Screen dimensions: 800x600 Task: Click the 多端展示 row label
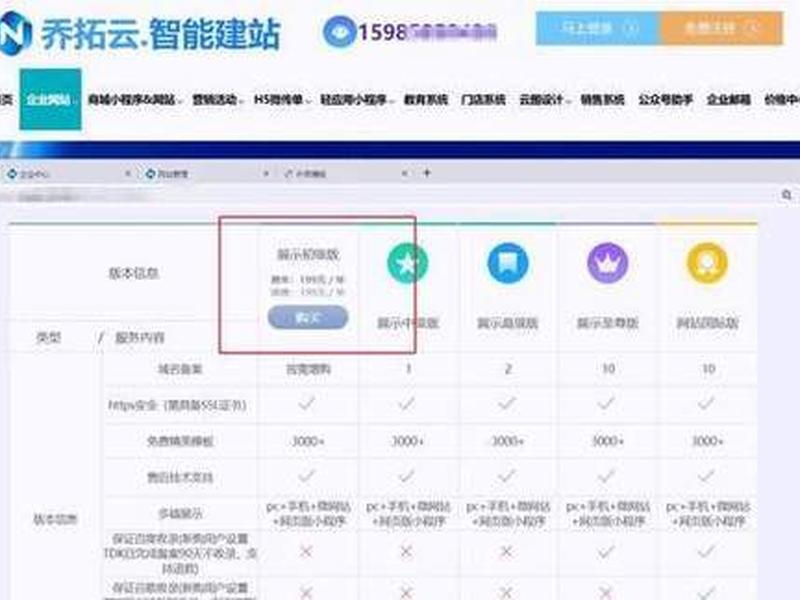point(180,513)
